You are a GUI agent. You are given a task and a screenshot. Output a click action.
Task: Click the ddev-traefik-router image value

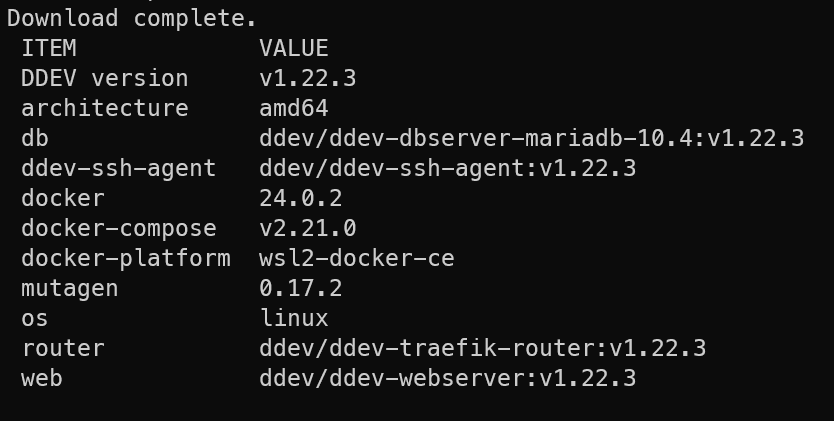coord(482,348)
